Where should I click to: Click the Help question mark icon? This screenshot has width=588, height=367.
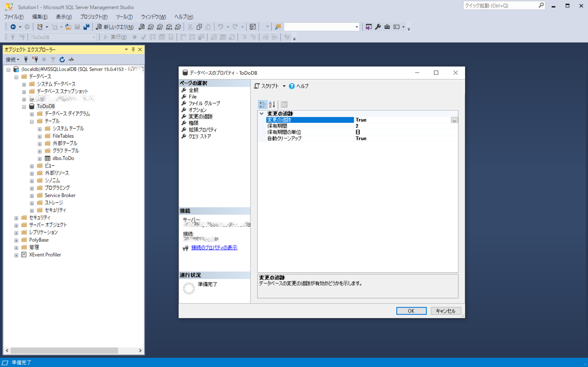pyautogui.click(x=292, y=86)
